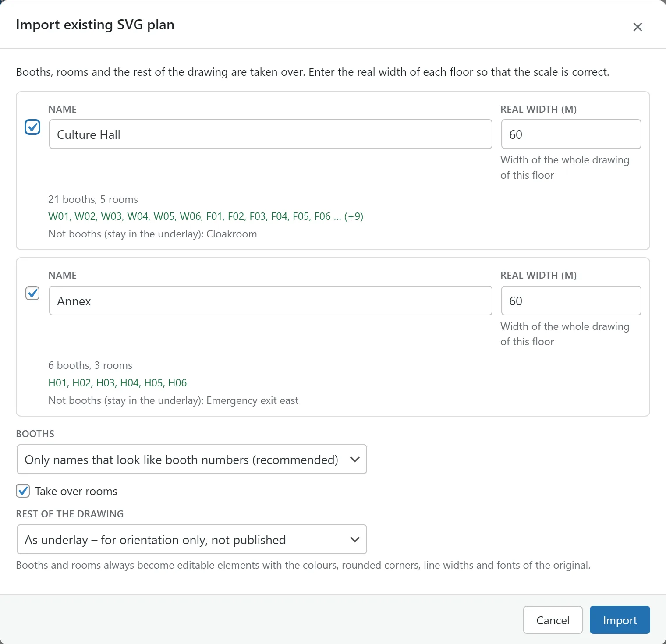Close the Import existing SVG plan dialog
Image resolution: width=666 pixels, height=644 pixels.
(638, 27)
